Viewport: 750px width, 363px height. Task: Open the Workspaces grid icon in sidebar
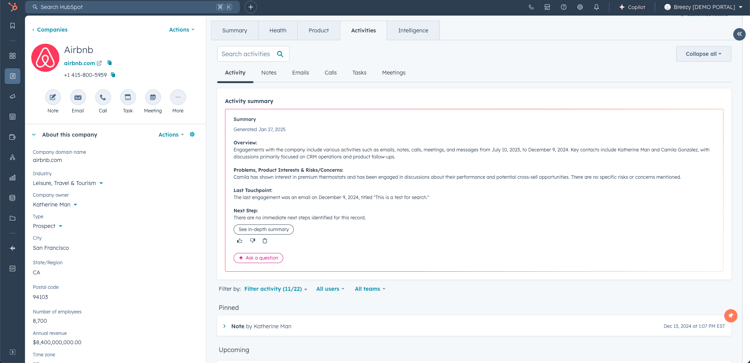(12, 56)
